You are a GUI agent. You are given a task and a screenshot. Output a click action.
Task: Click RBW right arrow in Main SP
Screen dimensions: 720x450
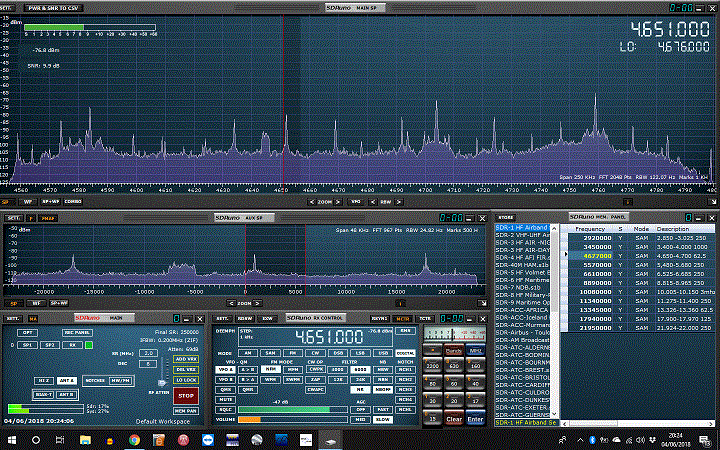pos(399,202)
